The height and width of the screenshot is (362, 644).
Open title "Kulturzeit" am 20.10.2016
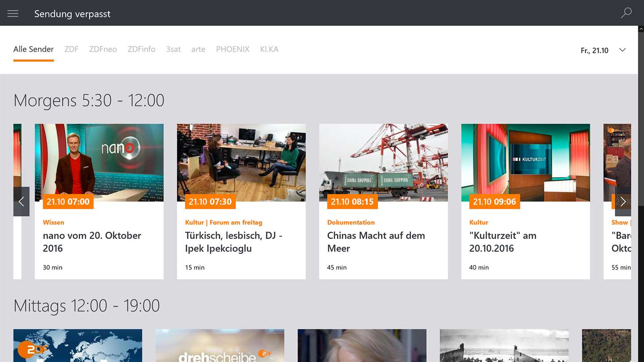(x=503, y=242)
